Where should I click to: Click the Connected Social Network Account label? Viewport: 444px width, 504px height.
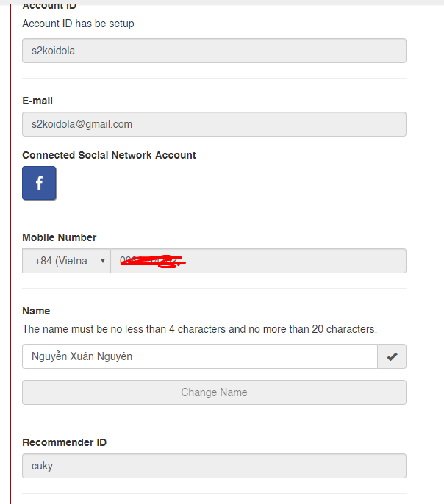109,155
